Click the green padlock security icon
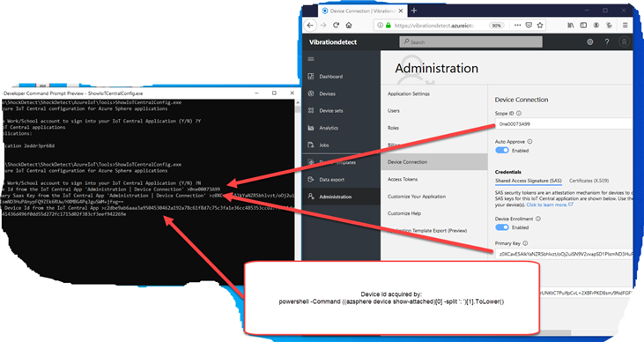 click(x=389, y=25)
